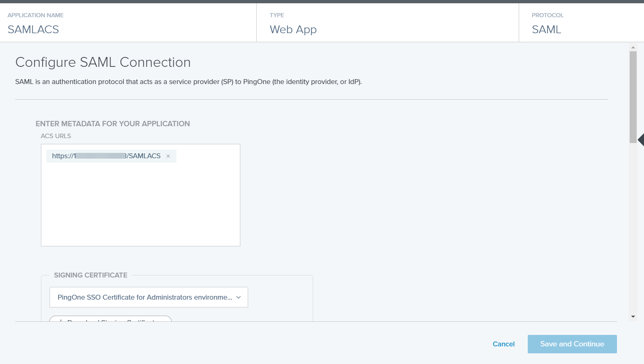Click the scrollbar down arrow
This screenshot has height=364, width=644.
coord(633,316)
